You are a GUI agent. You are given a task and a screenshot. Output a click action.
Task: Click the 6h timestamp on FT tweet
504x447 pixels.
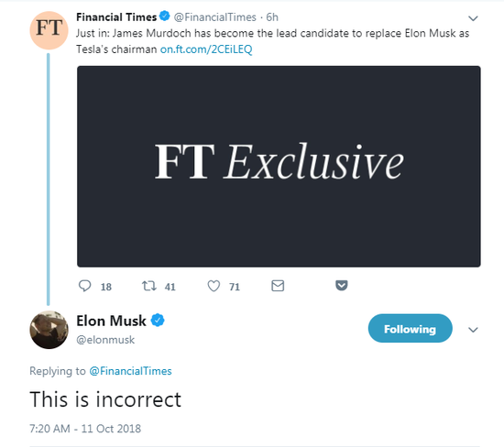click(272, 17)
